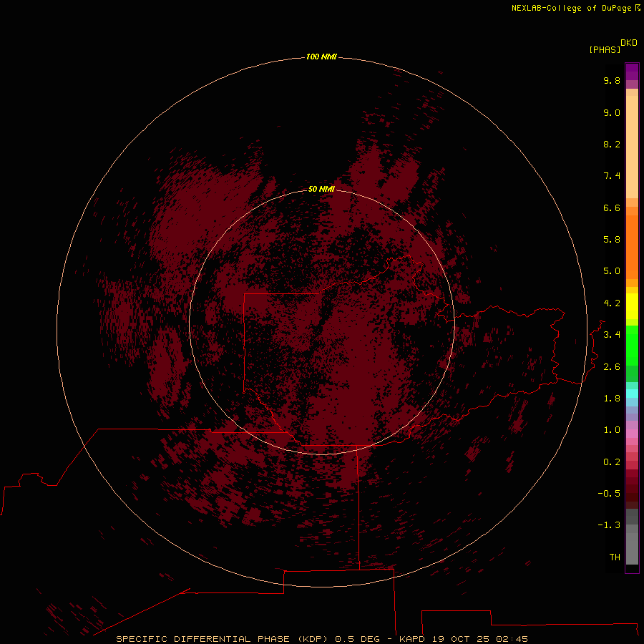The width and height of the screenshot is (644, 644).
Task: Click the -0.5 value on color scale
Action: (609, 494)
